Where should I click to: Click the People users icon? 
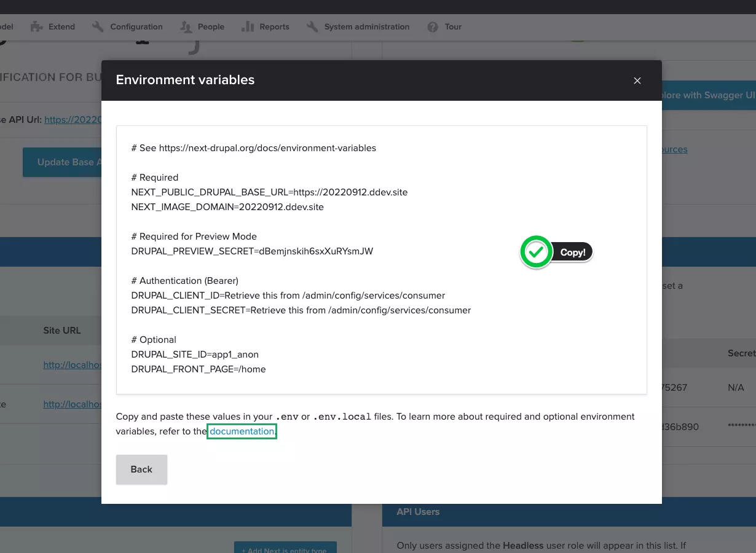click(186, 27)
